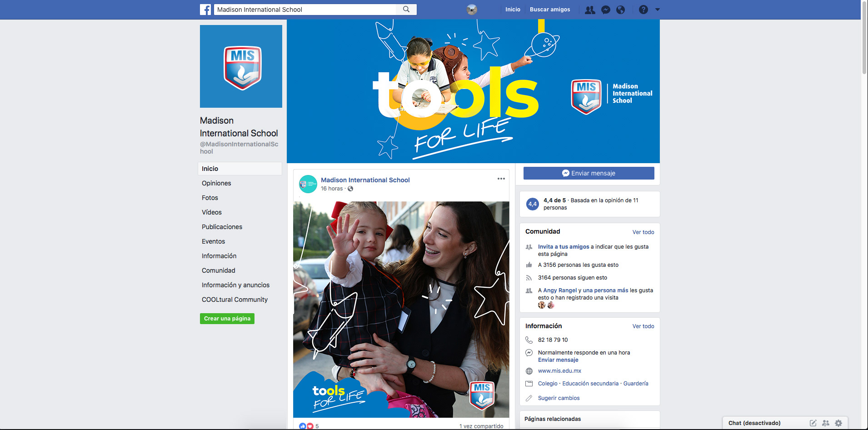Viewport: 868px width, 430px height.
Task: Click Ver todo in Comunidad panel
Action: (x=643, y=232)
